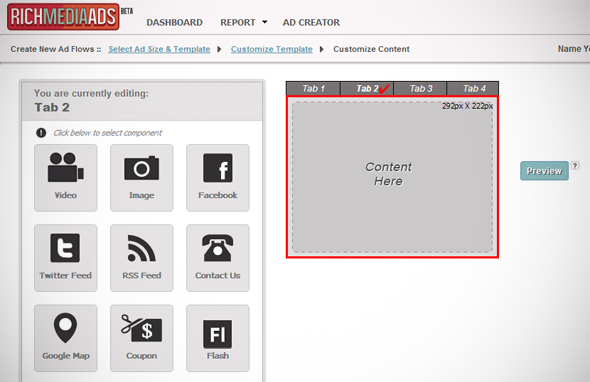
Task: Click the Create New Ad Flows label
Action: tap(56, 49)
